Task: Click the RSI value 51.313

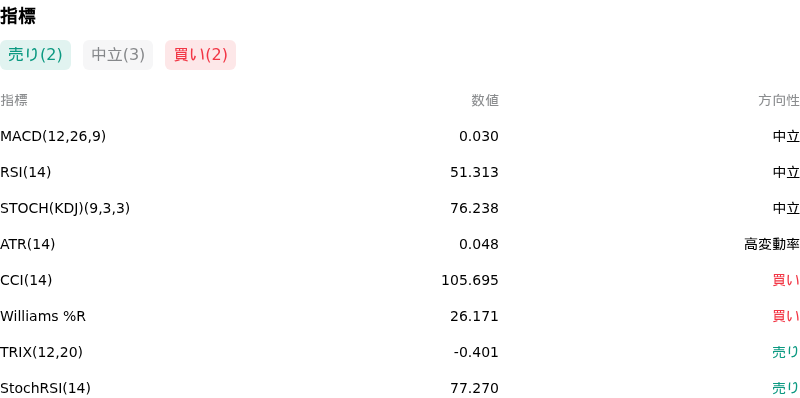Action: (474, 172)
